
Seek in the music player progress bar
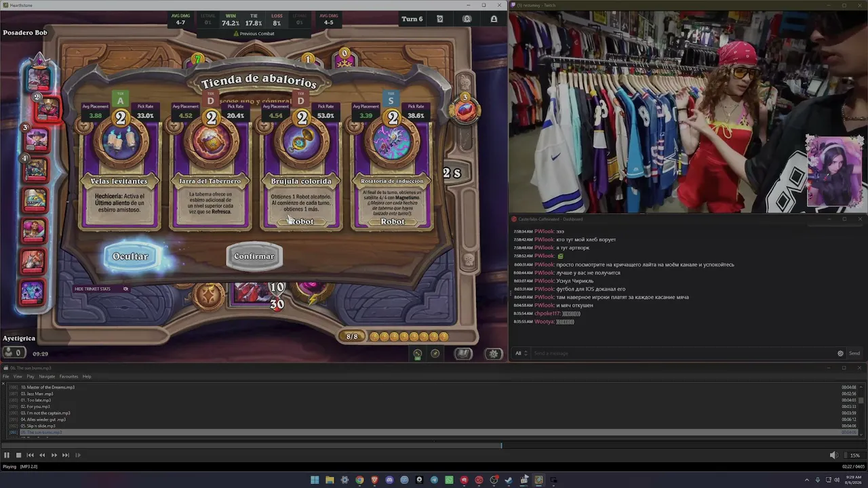click(434, 445)
